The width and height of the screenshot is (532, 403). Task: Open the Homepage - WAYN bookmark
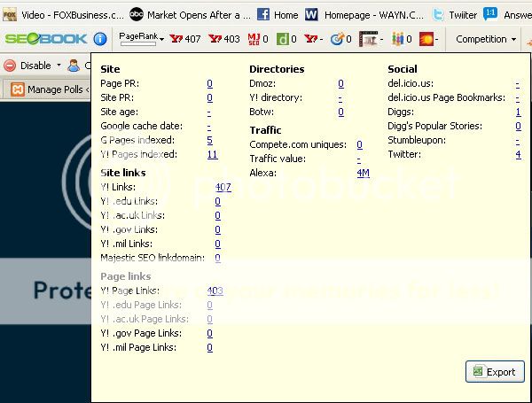[364, 15]
